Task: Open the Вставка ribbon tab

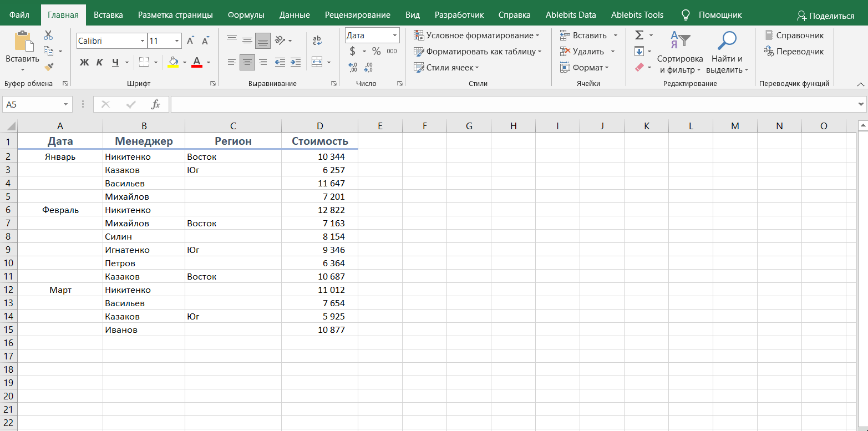Action: pos(108,15)
